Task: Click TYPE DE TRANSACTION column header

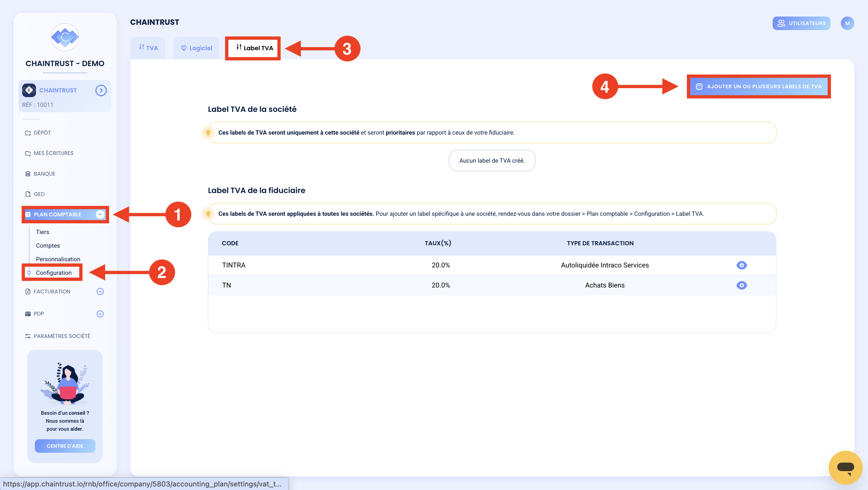Action: pos(600,243)
